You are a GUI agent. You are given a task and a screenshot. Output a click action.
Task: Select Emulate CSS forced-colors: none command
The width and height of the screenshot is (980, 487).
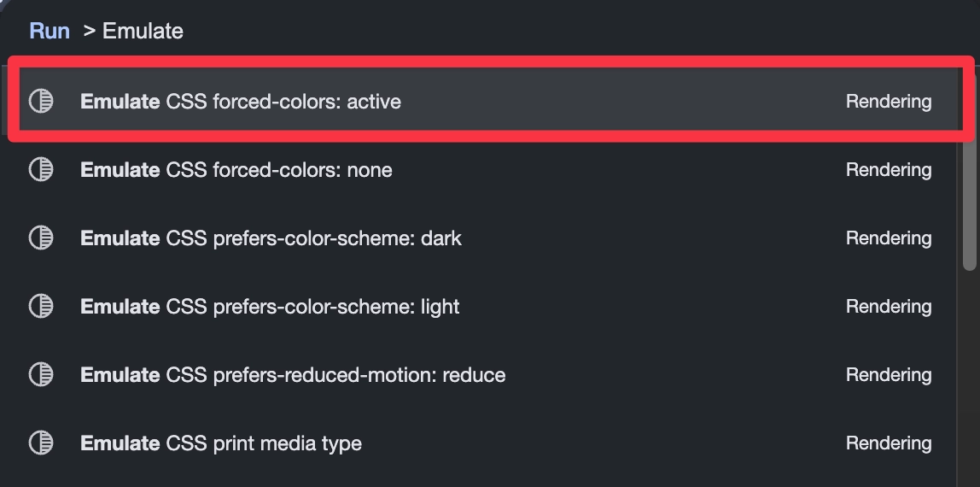(x=236, y=170)
